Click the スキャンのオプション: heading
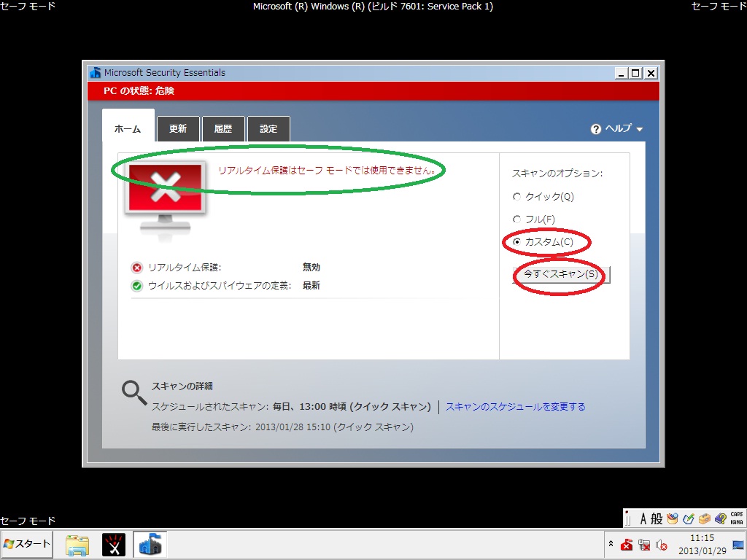The image size is (747, 560). 557,174
